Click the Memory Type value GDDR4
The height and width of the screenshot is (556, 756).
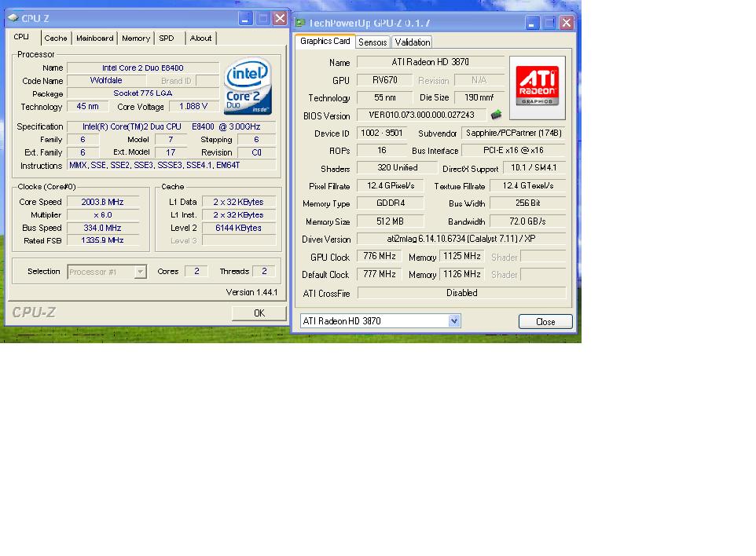click(391, 203)
